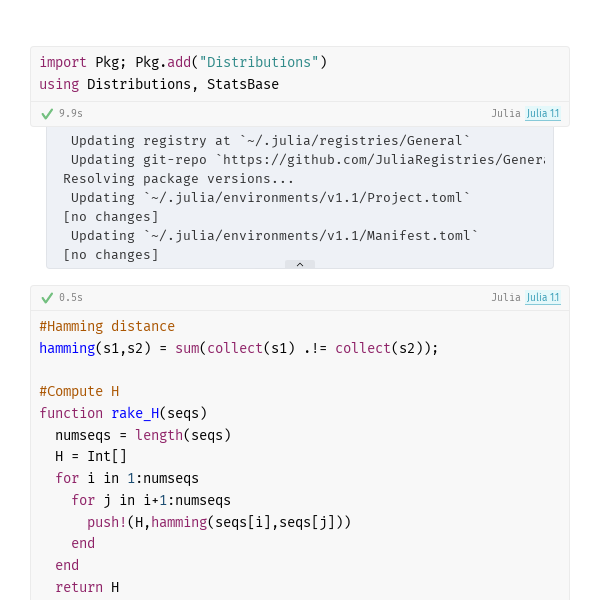600x600 pixels.
Task: Click the 0.5s execution time
Action: 71,297
